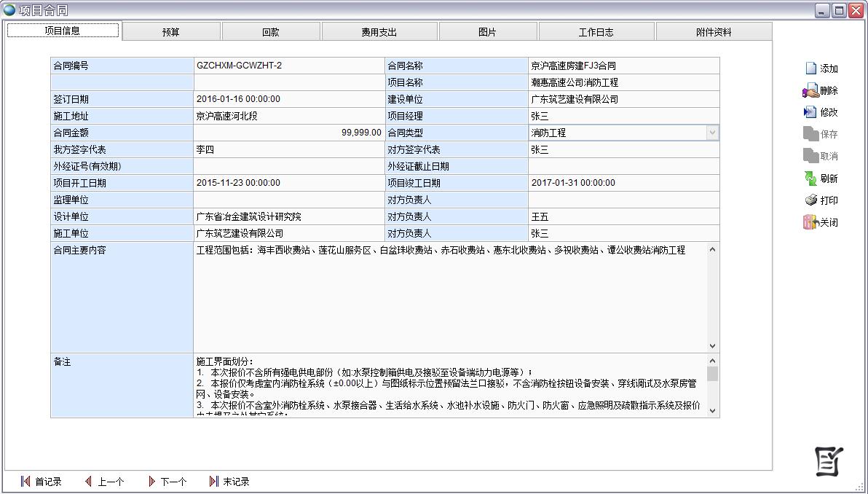The height and width of the screenshot is (494, 868).
Task: Click the 添加 (Add) icon
Action: [810, 68]
